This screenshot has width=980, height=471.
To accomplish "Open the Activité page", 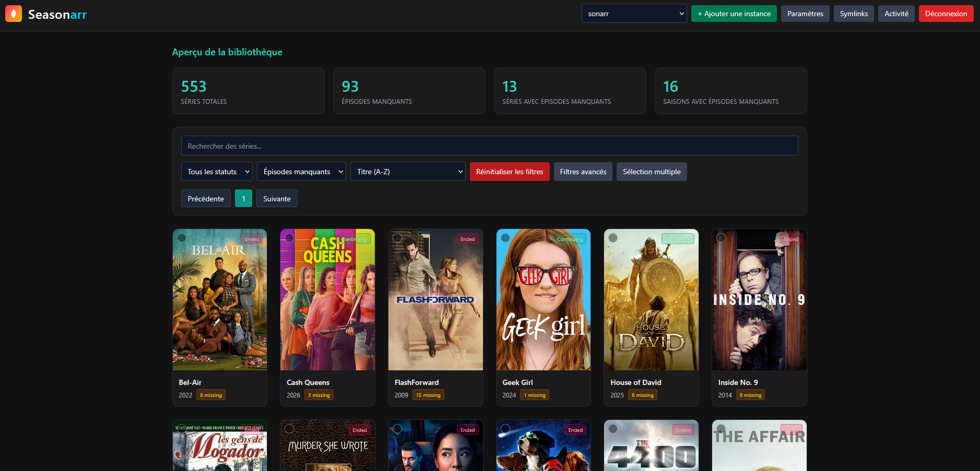I will click(896, 14).
